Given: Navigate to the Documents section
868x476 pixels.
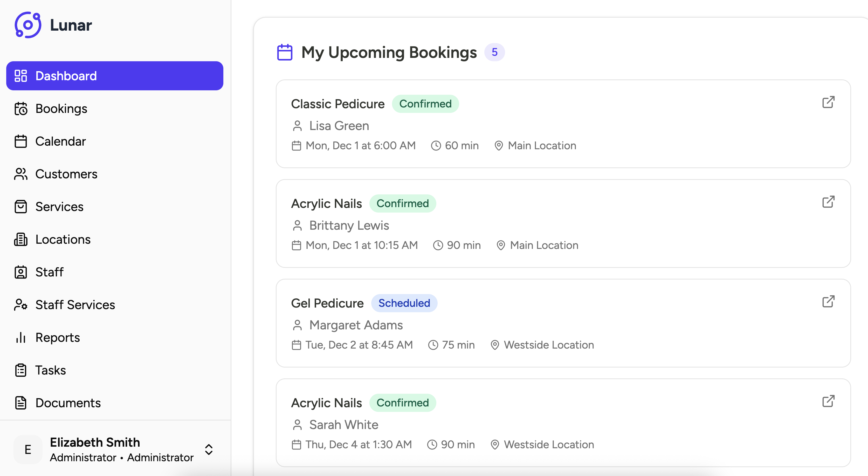Looking at the screenshot, I should coord(68,403).
